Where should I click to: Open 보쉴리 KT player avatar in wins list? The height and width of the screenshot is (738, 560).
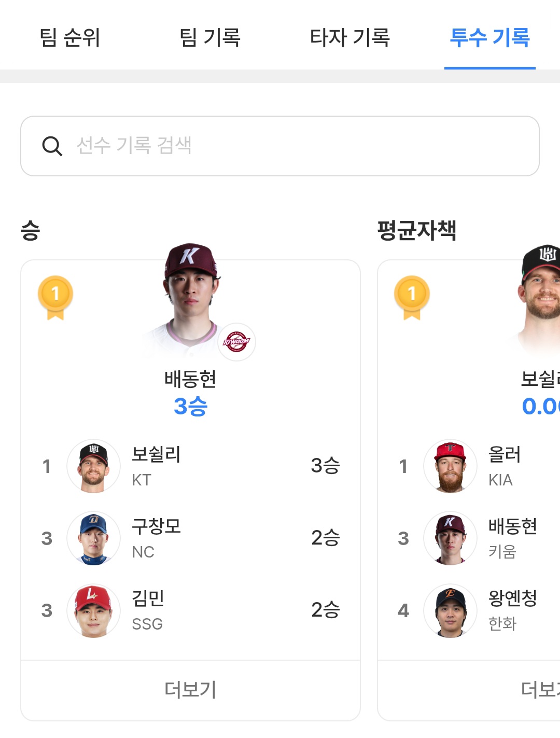[x=93, y=466]
